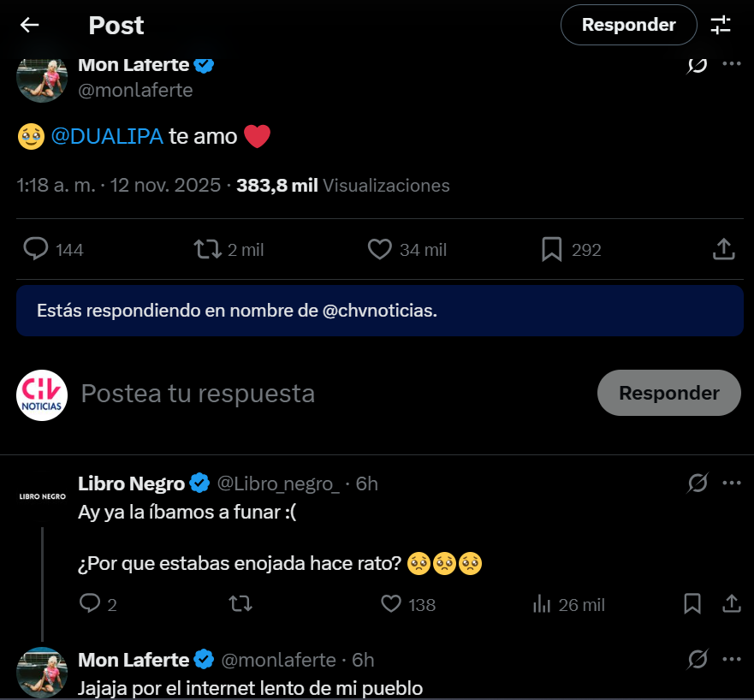This screenshot has width=754, height=700.
Task: Open reply filter settings icon
Action: pos(721,25)
